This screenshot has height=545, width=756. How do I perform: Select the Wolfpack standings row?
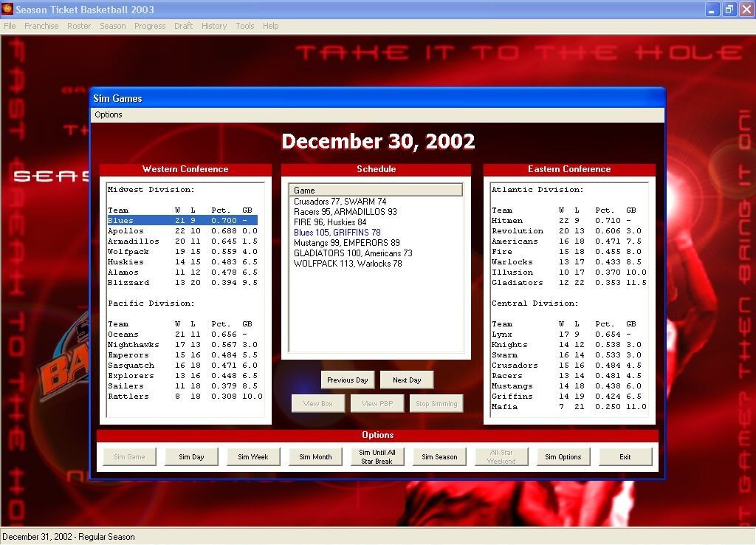[182, 252]
